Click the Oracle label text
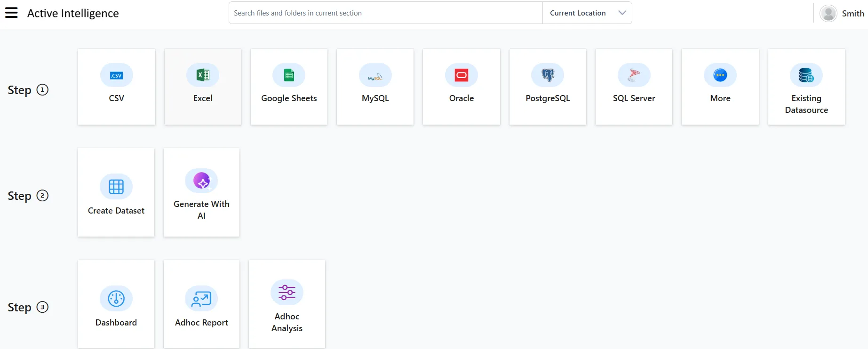This screenshot has width=868, height=349. pyautogui.click(x=462, y=98)
